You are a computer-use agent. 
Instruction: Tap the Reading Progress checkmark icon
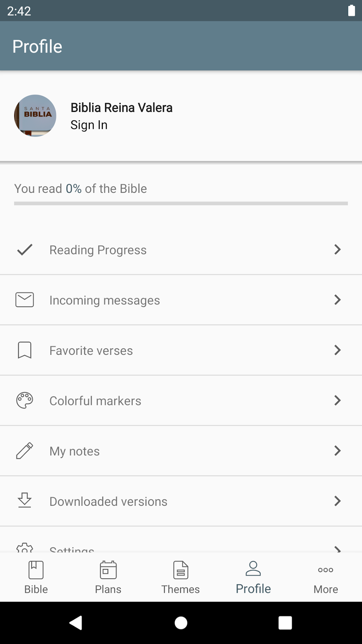pos(25,250)
